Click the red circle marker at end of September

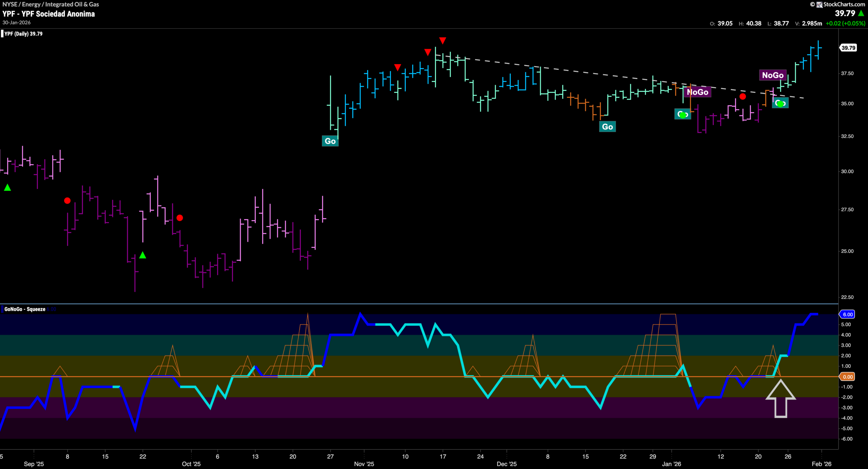(180, 218)
